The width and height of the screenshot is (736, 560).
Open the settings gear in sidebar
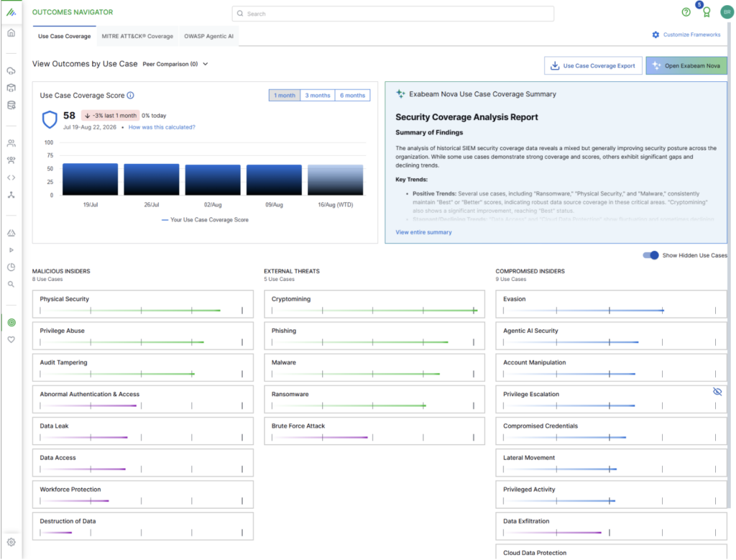pos(11,542)
